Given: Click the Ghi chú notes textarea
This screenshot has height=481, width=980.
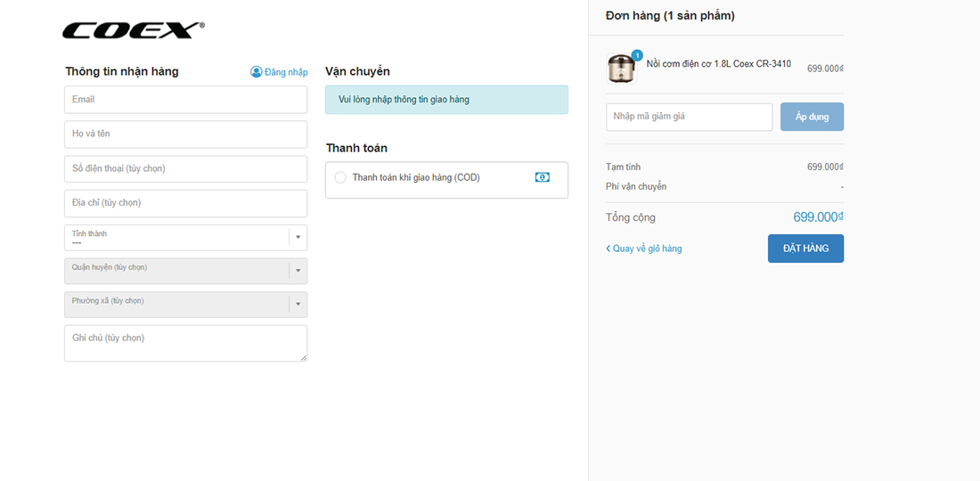Looking at the screenshot, I should [x=185, y=343].
